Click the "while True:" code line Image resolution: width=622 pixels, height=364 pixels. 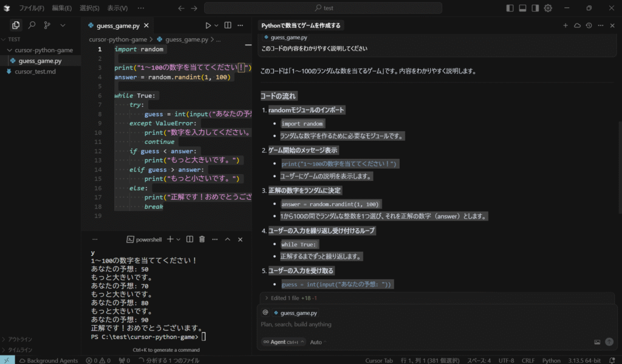(135, 95)
